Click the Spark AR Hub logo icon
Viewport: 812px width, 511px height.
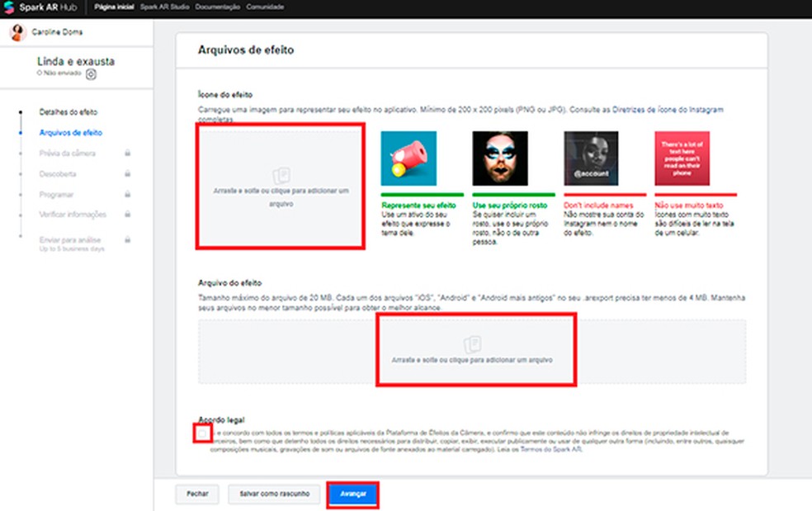pyautogui.click(x=9, y=7)
